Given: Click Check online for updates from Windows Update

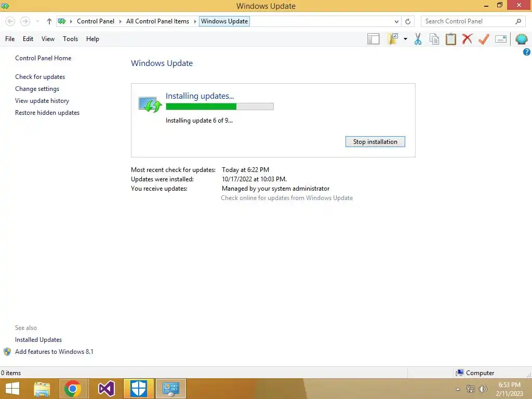Looking at the screenshot, I should coord(287,198).
